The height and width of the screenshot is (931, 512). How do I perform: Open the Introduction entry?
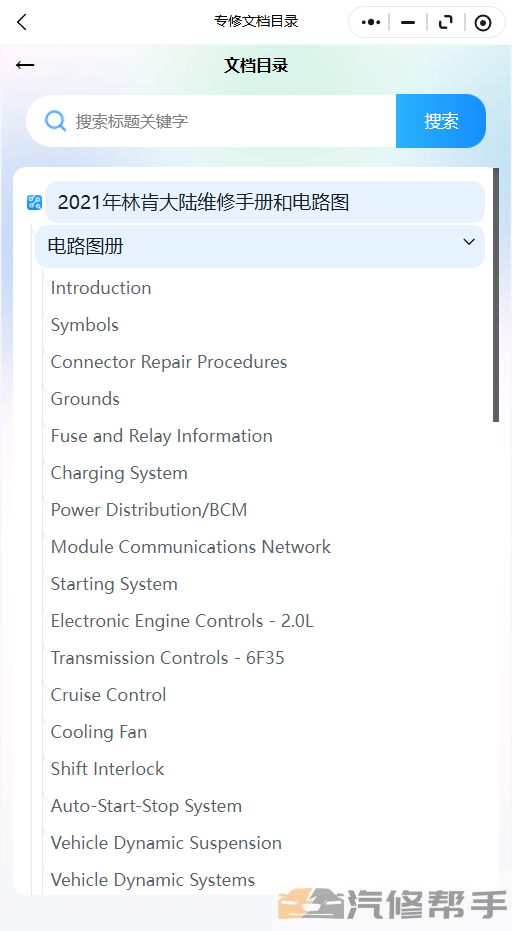(101, 288)
